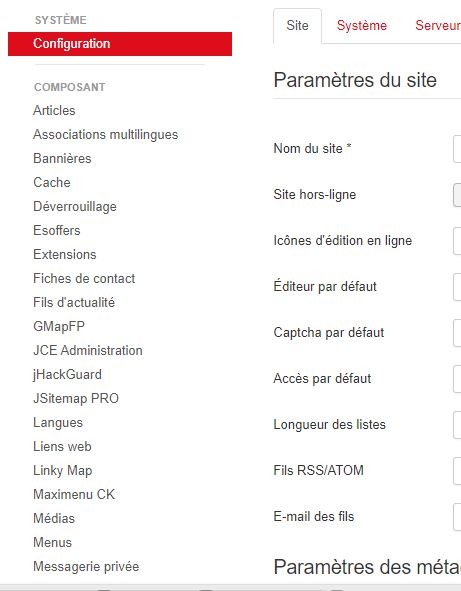This screenshot has width=461, height=591.
Task: Switch to the Serveur tab
Action: coord(438,26)
